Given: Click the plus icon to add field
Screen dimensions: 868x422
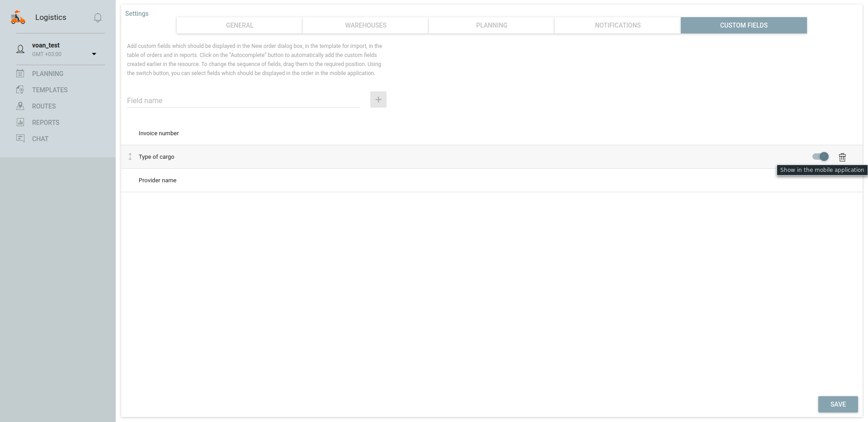Looking at the screenshot, I should [x=378, y=100].
